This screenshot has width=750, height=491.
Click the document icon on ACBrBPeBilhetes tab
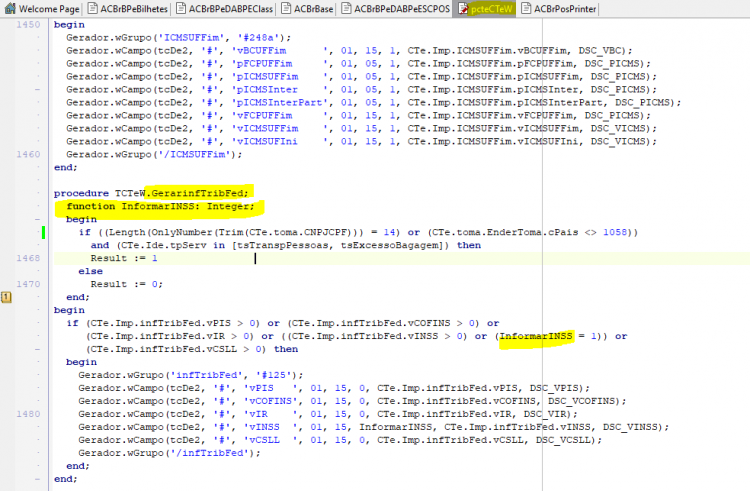(x=92, y=8)
